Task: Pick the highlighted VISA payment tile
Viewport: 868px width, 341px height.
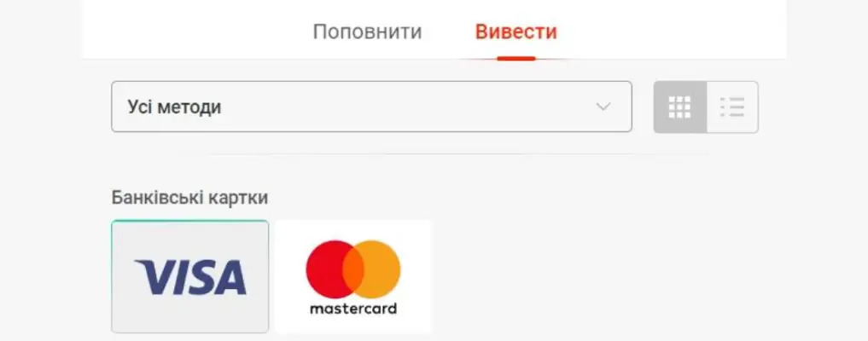Action: coord(190,276)
